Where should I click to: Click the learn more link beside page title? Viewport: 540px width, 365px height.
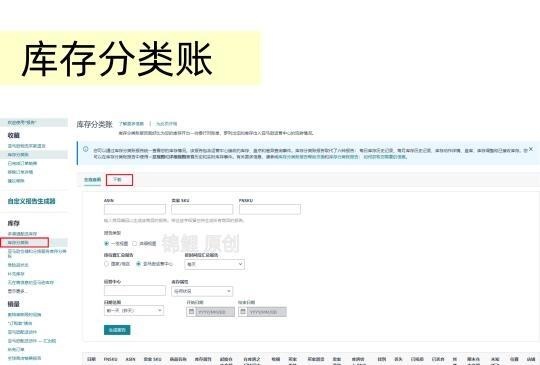click(x=131, y=124)
